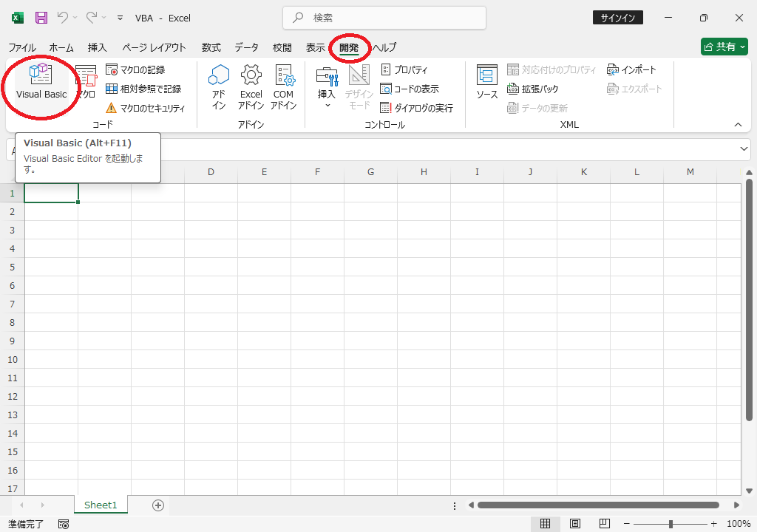This screenshot has height=532, width=757.
Task: Select the 開発 (Developer) tab
Action: tap(349, 47)
